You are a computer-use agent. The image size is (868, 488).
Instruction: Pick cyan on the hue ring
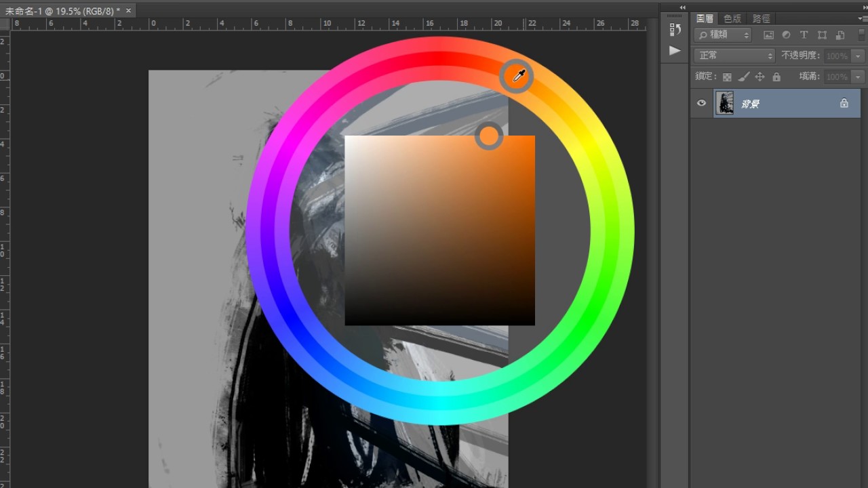pyautogui.click(x=440, y=403)
